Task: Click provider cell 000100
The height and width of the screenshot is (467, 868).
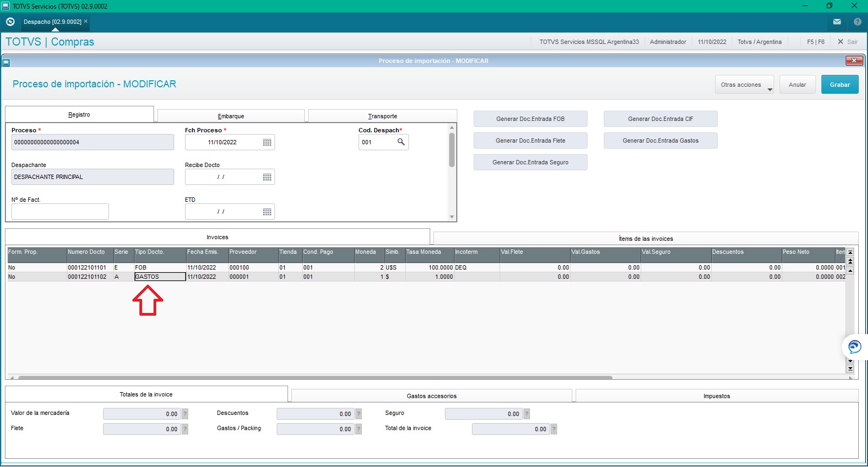Action: click(x=253, y=267)
